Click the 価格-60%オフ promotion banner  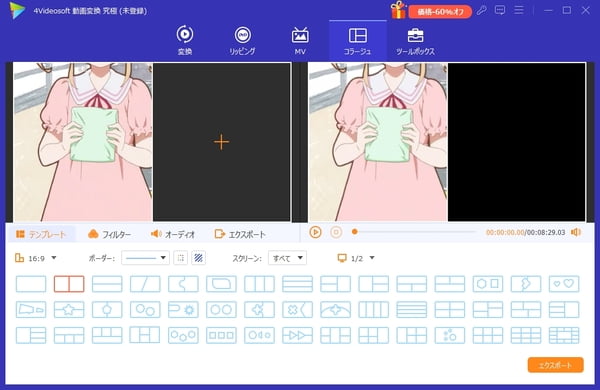pyautogui.click(x=440, y=12)
